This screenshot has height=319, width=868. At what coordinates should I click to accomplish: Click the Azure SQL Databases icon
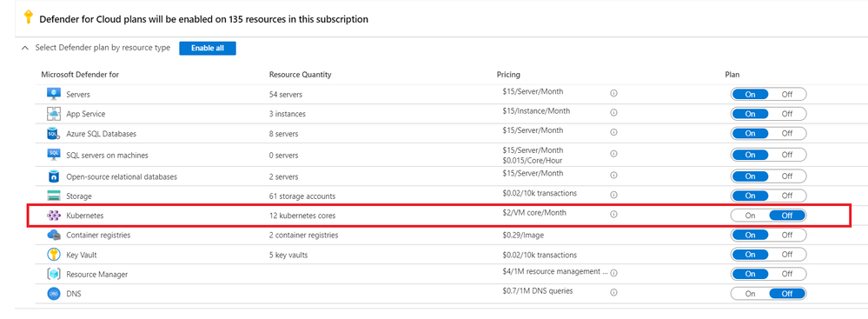click(x=54, y=134)
